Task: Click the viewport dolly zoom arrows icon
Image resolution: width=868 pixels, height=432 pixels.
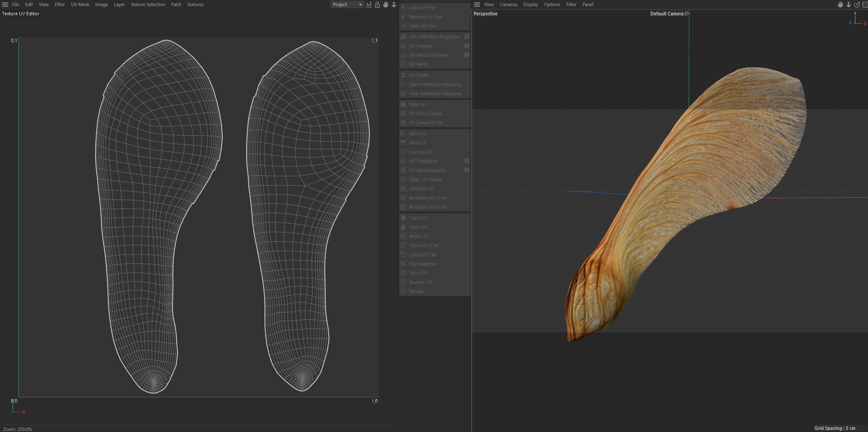Action: [849, 4]
